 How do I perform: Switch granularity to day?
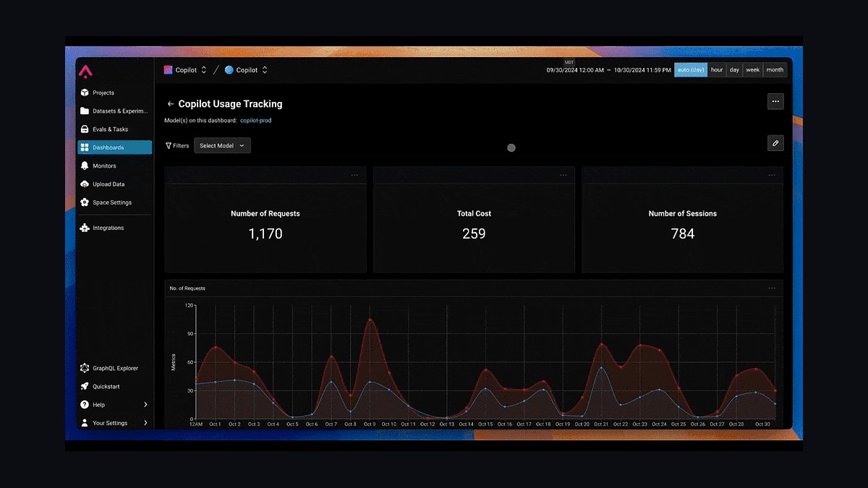[x=734, y=70]
